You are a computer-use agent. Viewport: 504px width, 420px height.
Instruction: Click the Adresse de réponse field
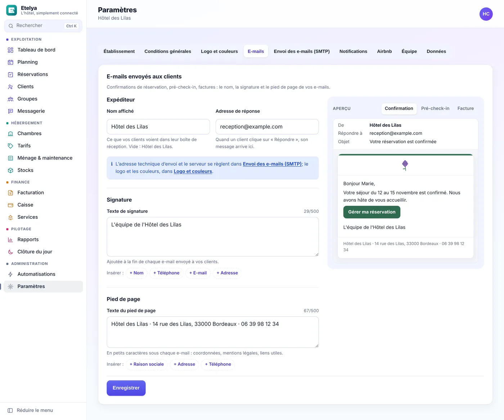[x=267, y=127]
